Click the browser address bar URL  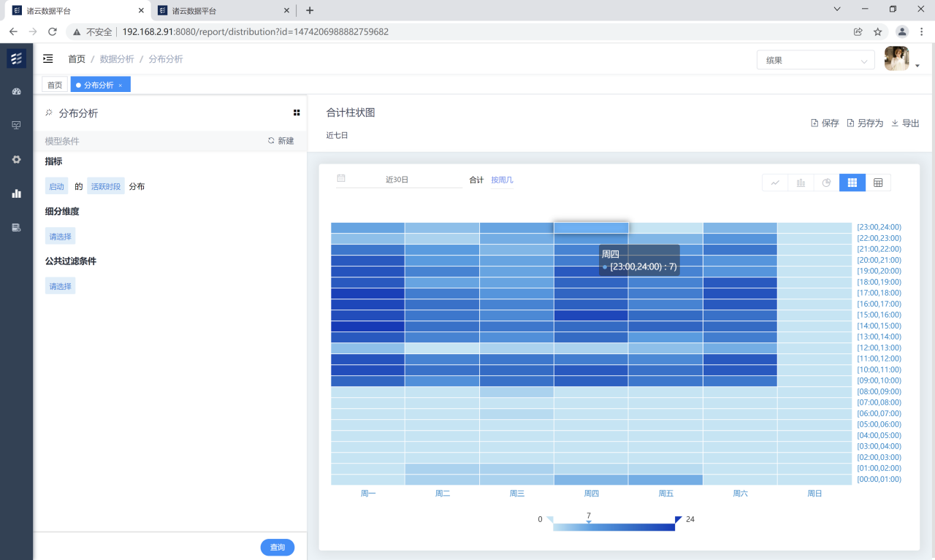tap(256, 31)
